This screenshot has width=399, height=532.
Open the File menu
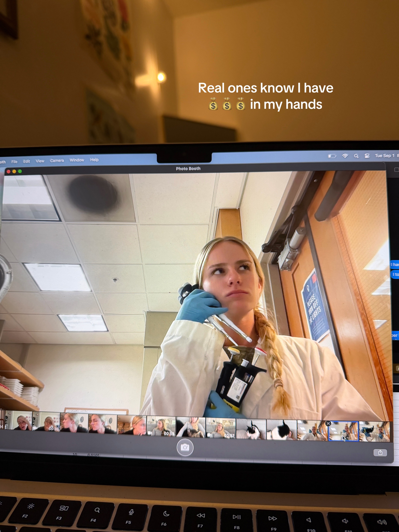point(14,162)
